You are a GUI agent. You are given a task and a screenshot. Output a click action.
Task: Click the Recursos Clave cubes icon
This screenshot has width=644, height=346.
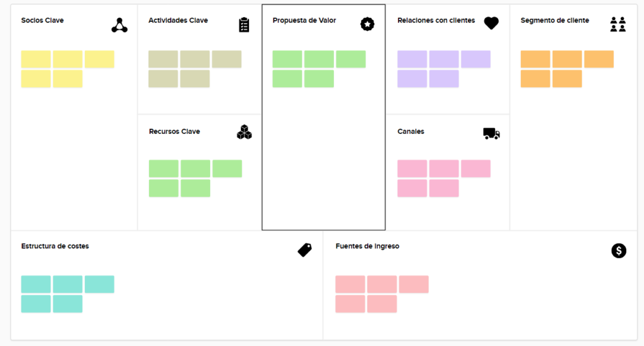click(244, 132)
